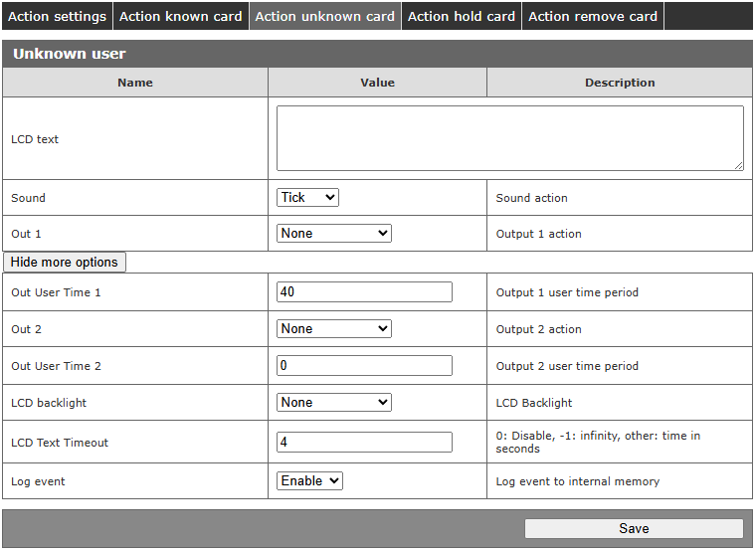
Task: Select the Action unknown card tab
Action: click(x=325, y=16)
